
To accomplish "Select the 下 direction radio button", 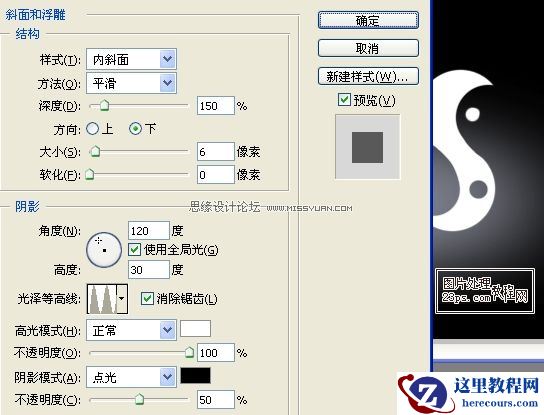I will click(x=135, y=129).
